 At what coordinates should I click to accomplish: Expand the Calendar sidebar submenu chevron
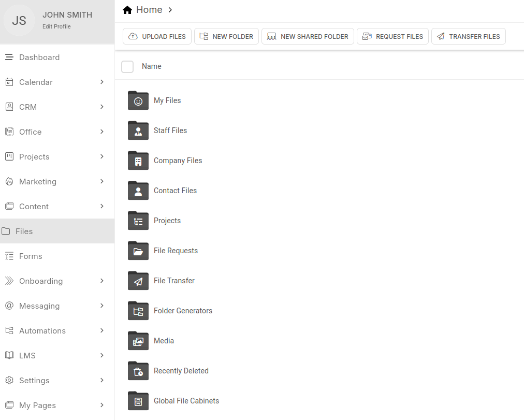(102, 82)
